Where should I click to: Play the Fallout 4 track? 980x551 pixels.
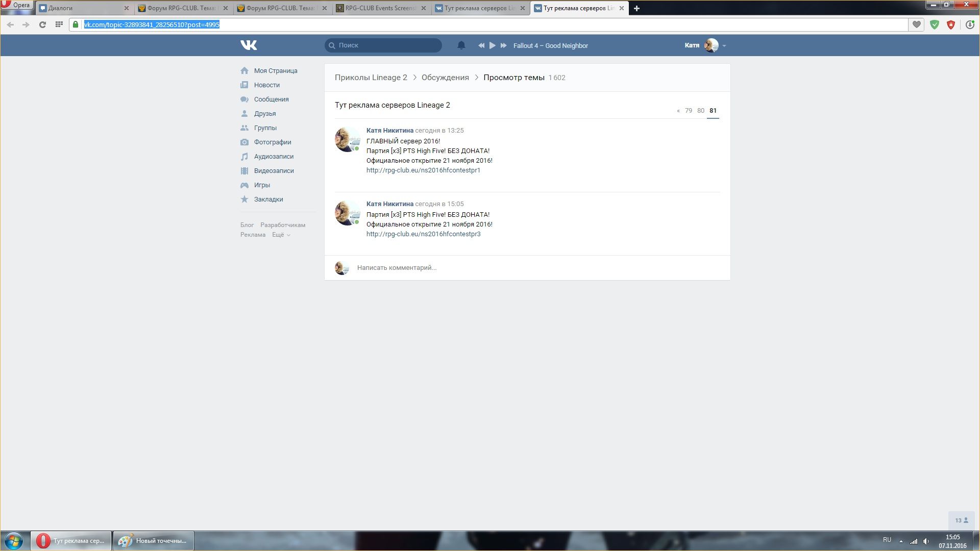[x=492, y=45]
